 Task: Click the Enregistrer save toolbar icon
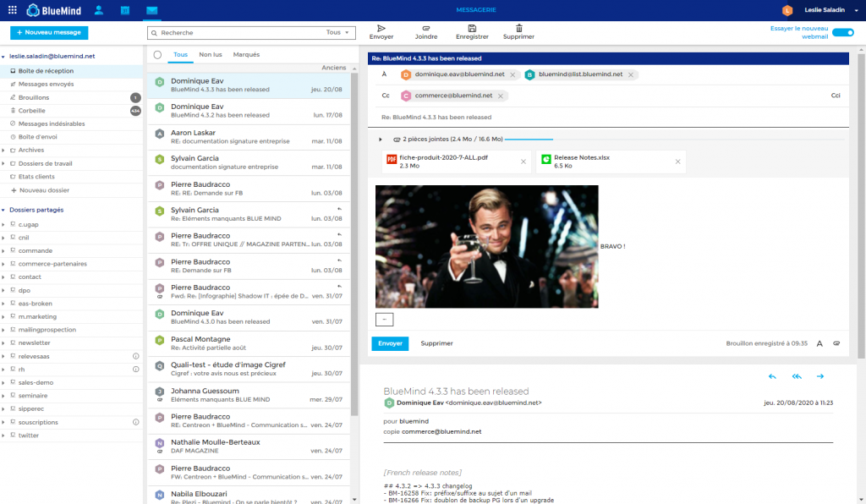coord(472,28)
